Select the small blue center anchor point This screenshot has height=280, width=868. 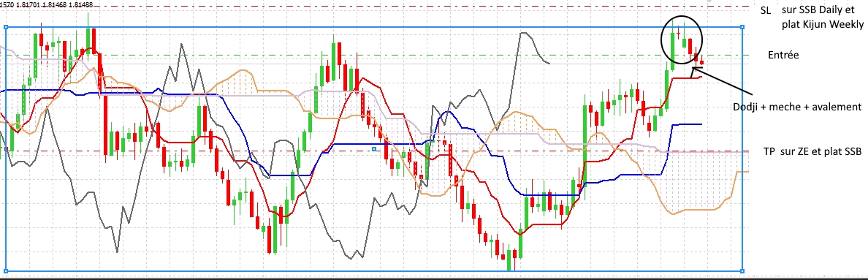coord(374,149)
